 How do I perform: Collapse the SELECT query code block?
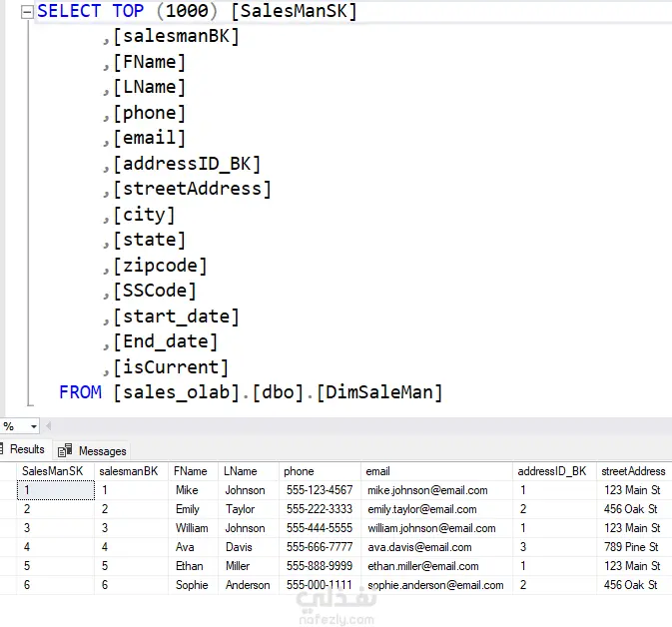tap(27, 12)
